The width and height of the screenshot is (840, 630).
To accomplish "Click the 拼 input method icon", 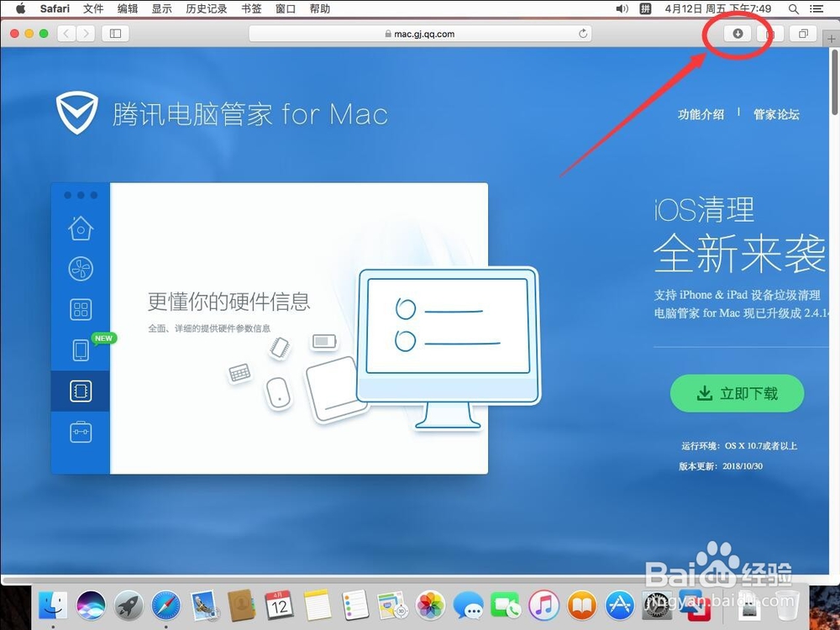I will (645, 8).
